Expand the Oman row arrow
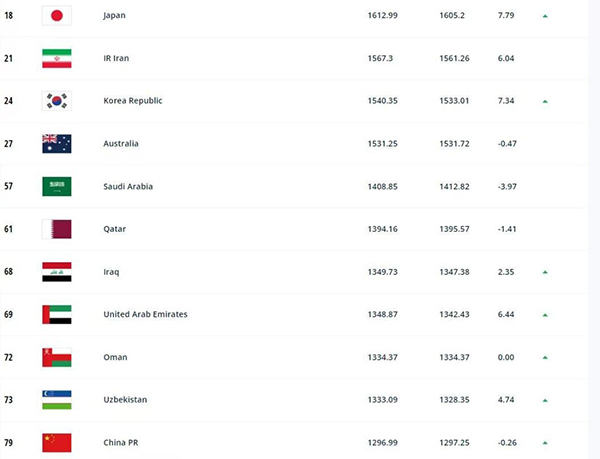Screen dimensions: 600x459 click(x=545, y=357)
